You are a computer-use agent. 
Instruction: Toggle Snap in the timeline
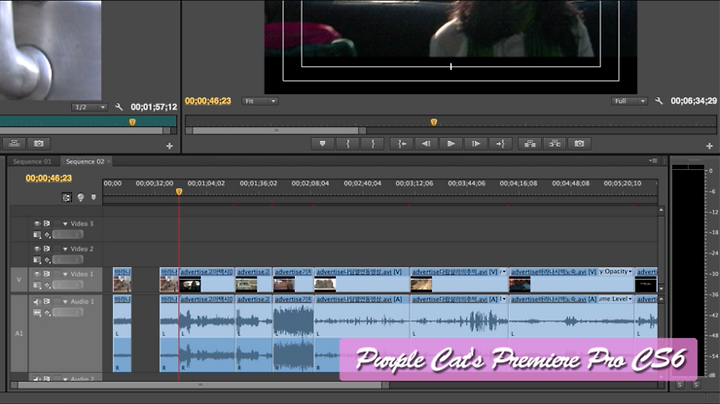pos(67,197)
